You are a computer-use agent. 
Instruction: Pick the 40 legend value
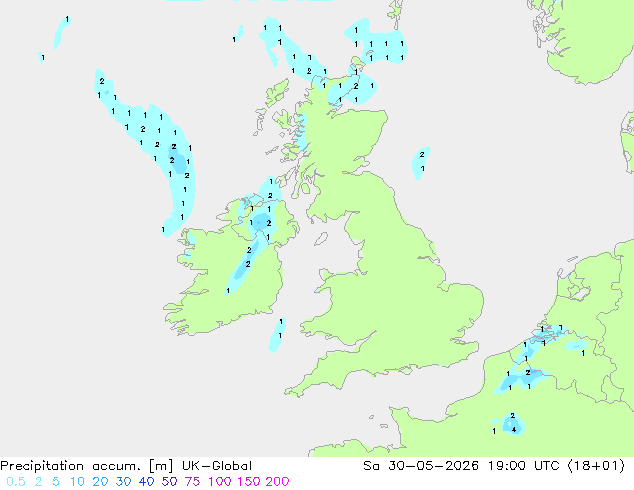146,482
